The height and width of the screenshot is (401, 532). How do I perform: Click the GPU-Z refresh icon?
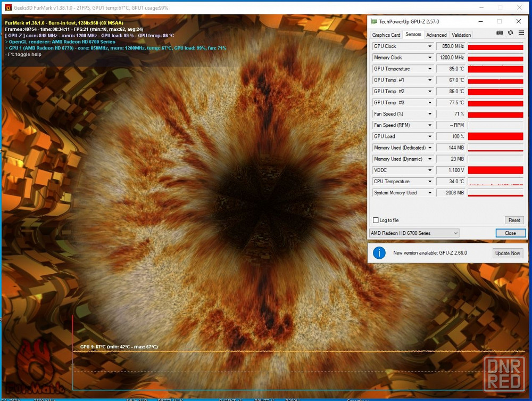[510, 32]
